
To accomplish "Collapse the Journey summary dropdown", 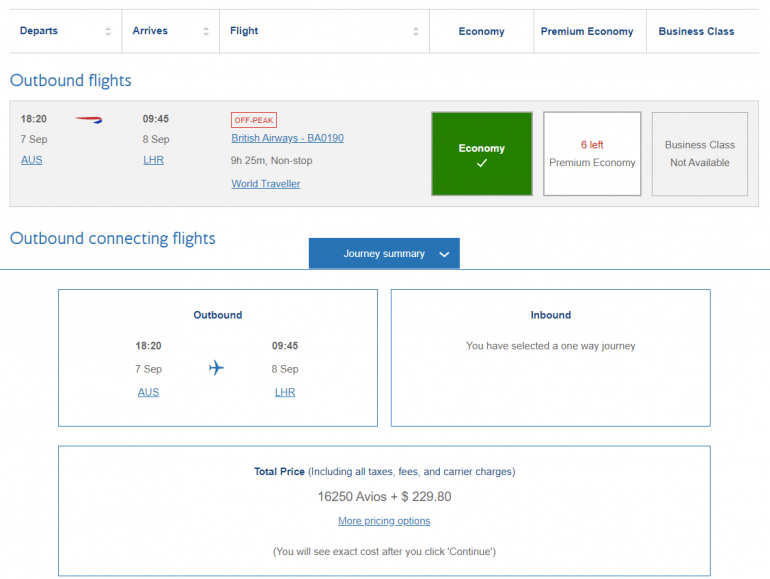I will (x=383, y=254).
